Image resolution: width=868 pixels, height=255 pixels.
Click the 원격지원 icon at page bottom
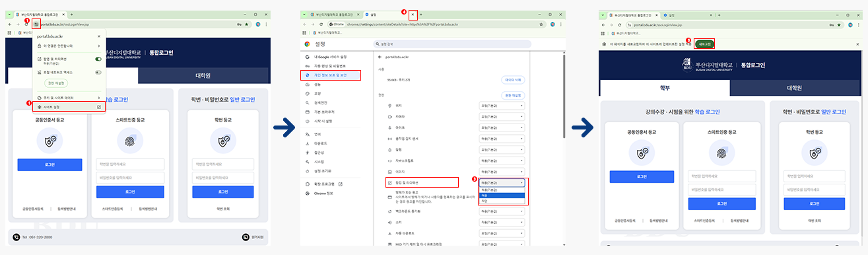245,237
